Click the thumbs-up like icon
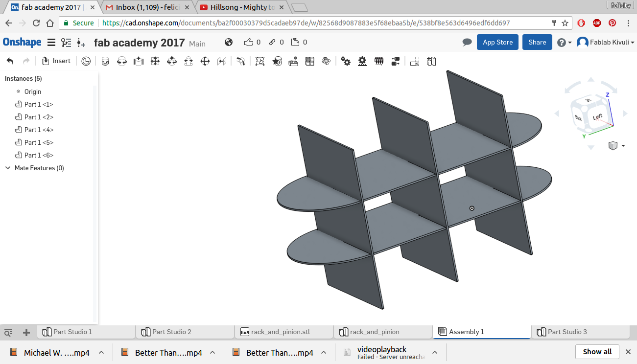Viewport: 637px width, 364px height. [249, 42]
